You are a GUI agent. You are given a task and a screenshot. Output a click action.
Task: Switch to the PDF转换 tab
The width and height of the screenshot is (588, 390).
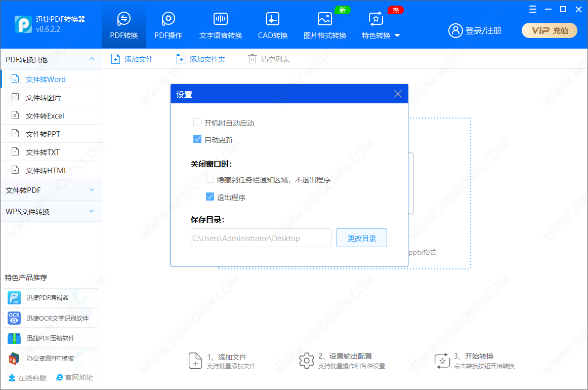click(x=124, y=24)
